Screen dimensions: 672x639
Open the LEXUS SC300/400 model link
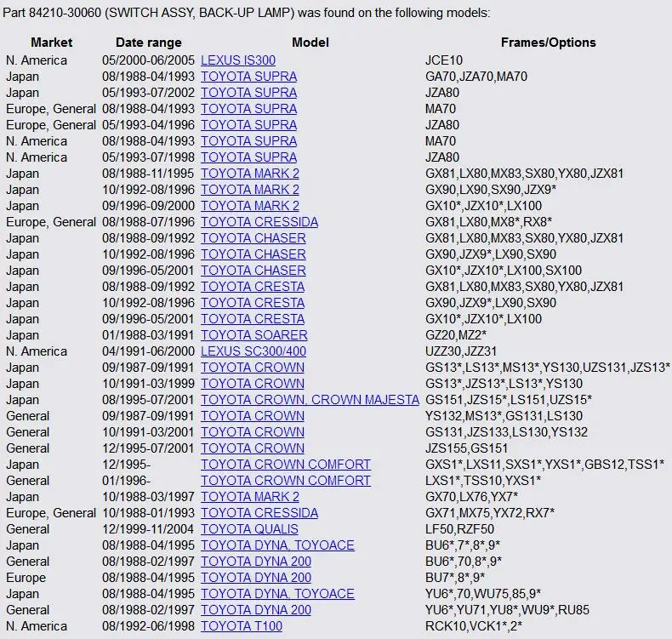253,351
